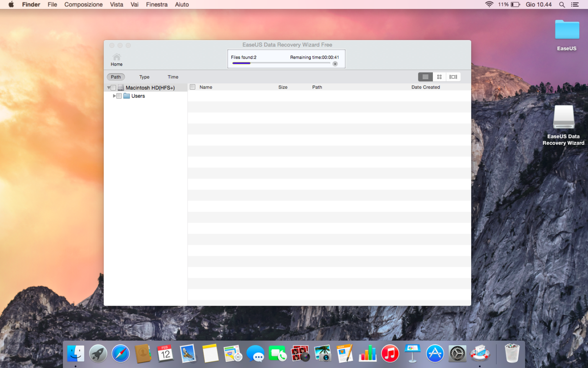Viewport: 588px width, 368px height.
Task: Open the Vai menu
Action: click(x=135, y=4)
